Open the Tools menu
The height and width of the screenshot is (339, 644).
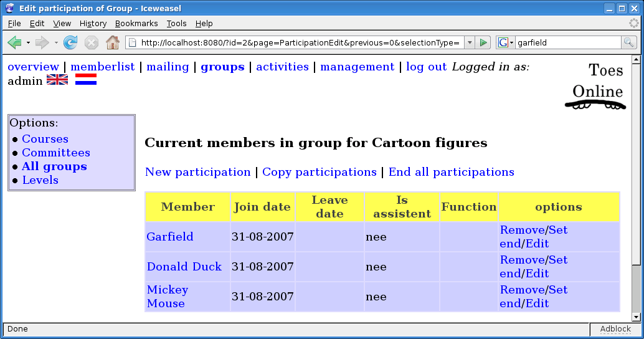(x=177, y=24)
